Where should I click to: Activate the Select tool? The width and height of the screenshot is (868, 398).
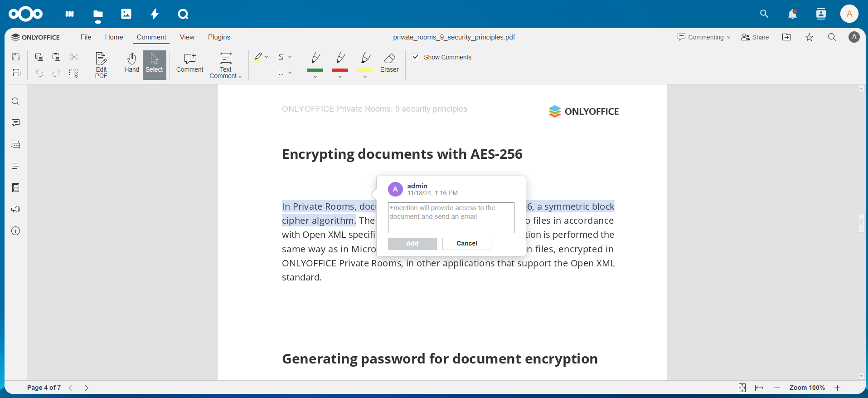[x=154, y=65]
